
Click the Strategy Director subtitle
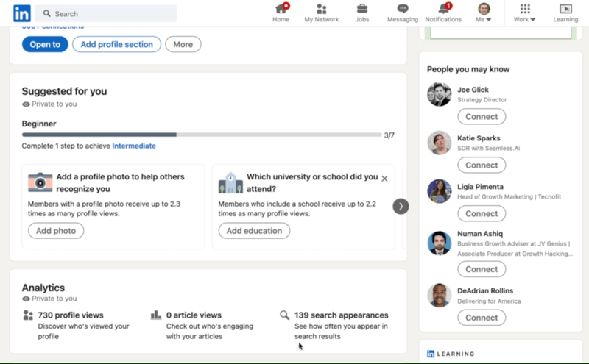click(482, 100)
